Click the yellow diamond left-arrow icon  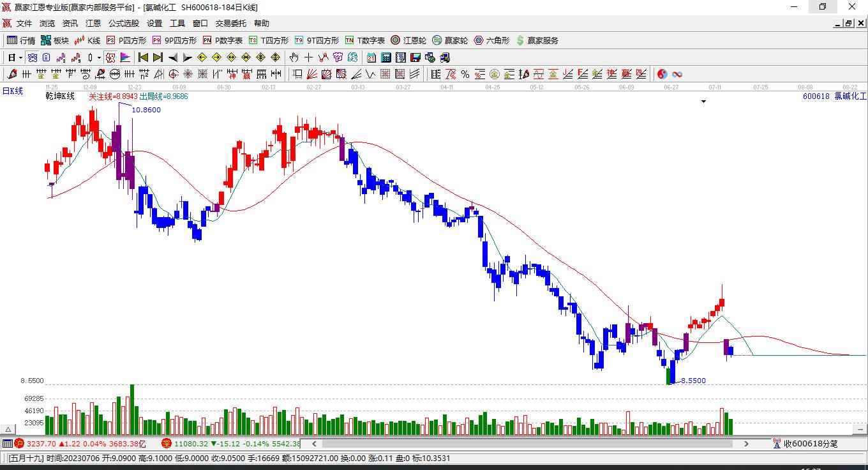tap(202, 57)
